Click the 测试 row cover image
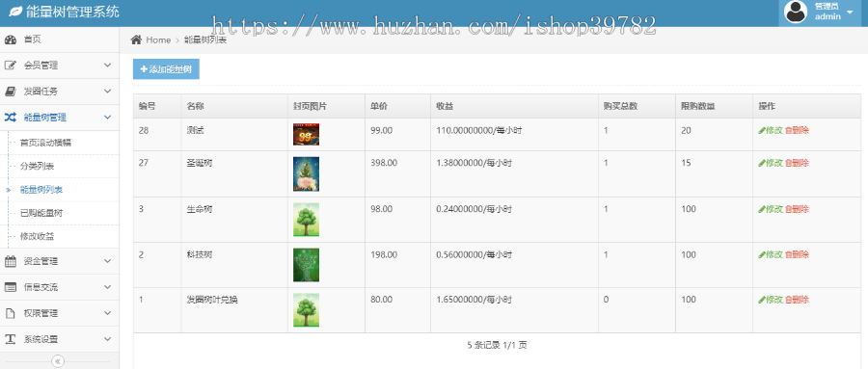This screenshot has height=369, width=868. click(x=306, y=135)
